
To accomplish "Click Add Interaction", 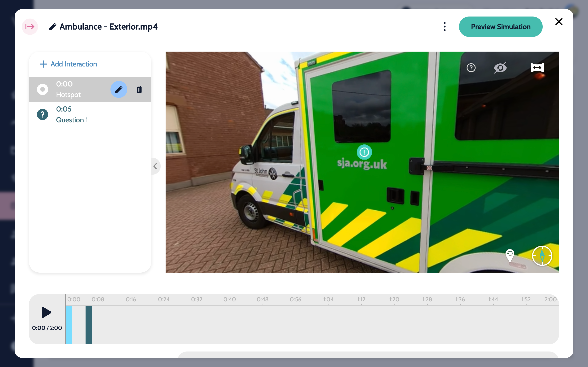I will pyautogui.click(x=68, y=64).
